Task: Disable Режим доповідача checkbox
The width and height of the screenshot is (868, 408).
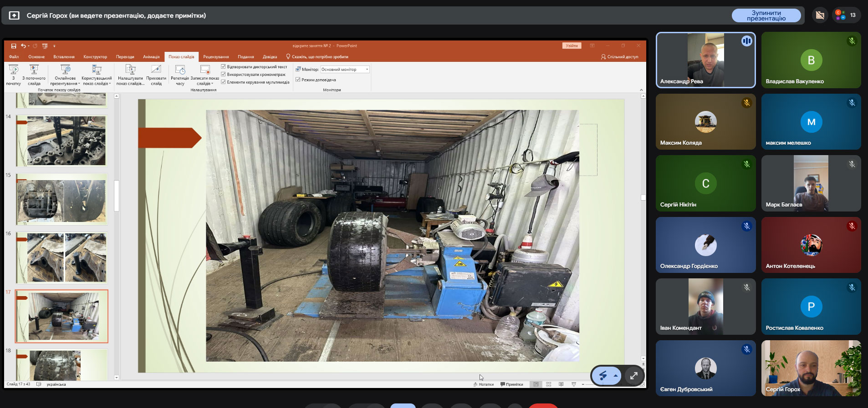Action: click(x=298, y=80)
